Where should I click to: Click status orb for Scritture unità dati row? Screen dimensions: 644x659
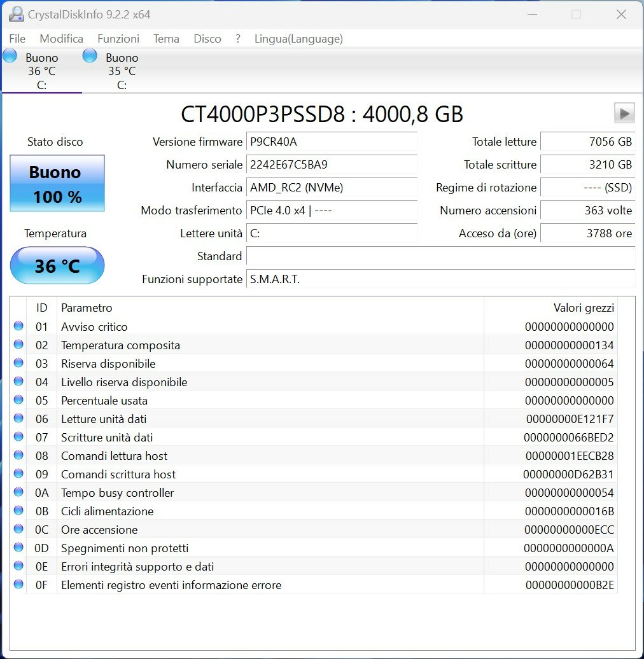(x=18, y=436)
